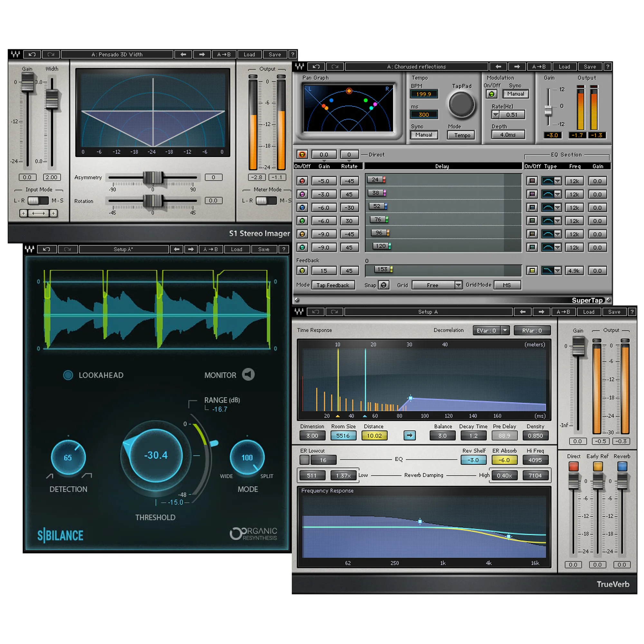Click SuperTap Tempo Sync Manual button
Viewport: 644px width, 644px height.
pos(424,135)
